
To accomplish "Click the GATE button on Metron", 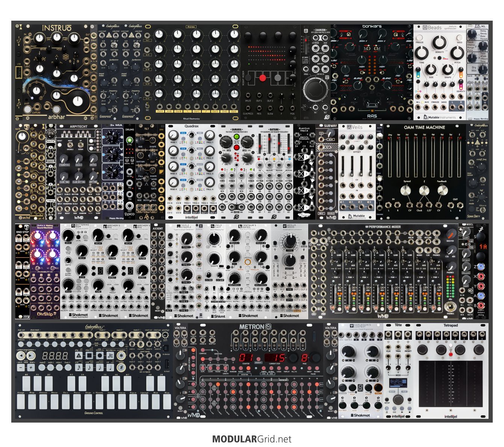I will coord(248,368).
